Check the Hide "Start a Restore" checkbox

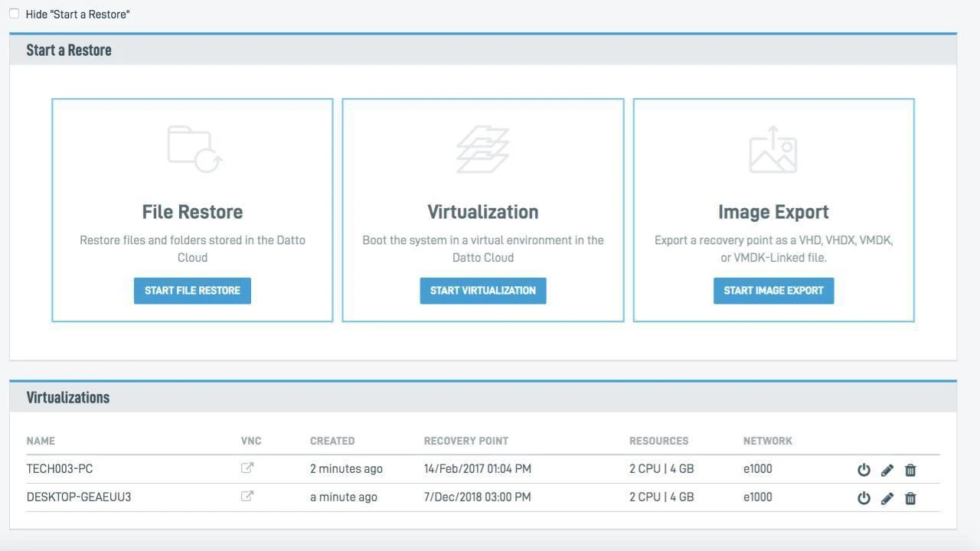(14, 14)
